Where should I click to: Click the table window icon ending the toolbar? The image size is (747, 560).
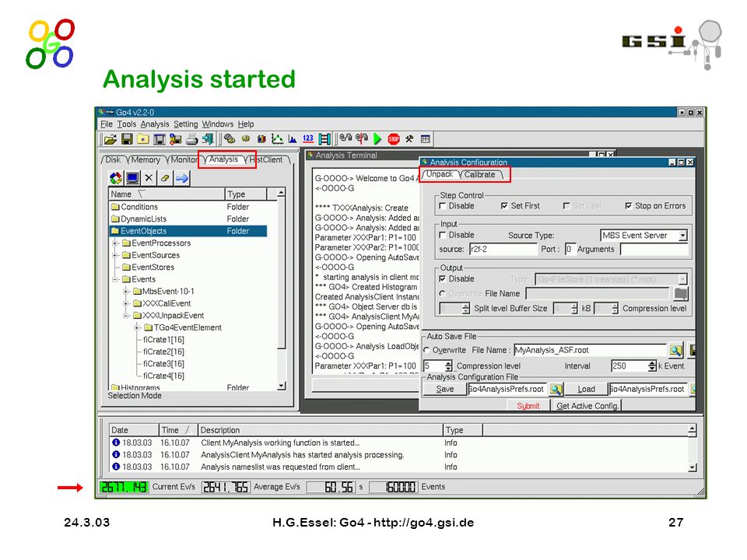tap(426, 139)
